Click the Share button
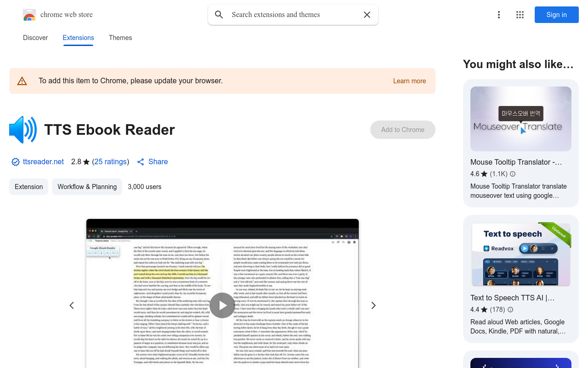 click(153, 162)
